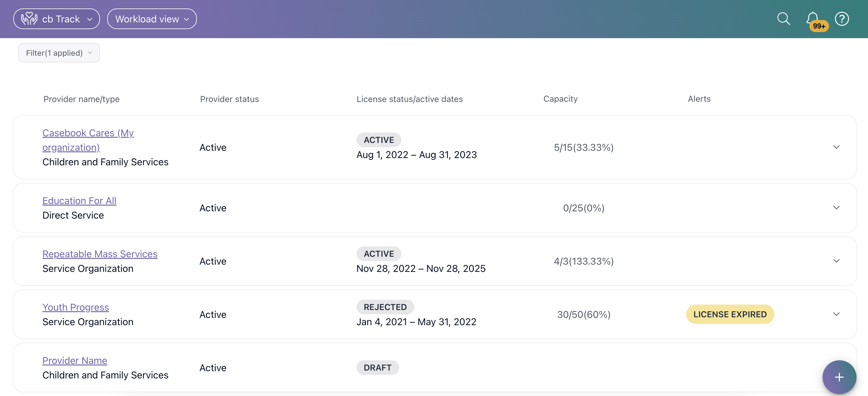Click the ACTIVE badge for Casebook Cares
This screenshot has width=868, height=396.
(379, 140)
